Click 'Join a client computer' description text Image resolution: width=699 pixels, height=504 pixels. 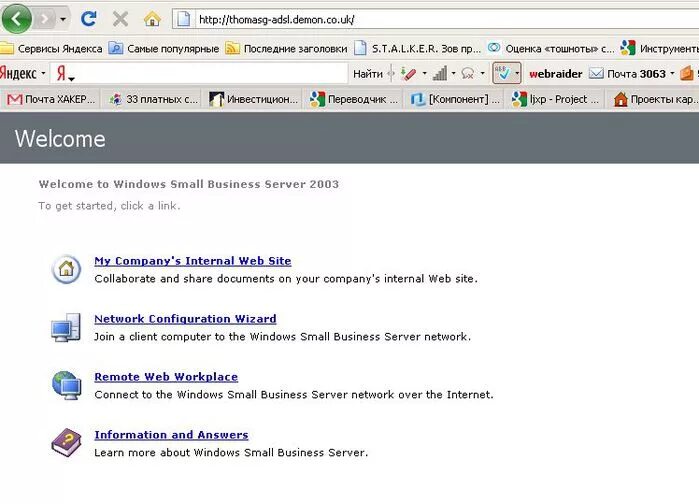282,337
